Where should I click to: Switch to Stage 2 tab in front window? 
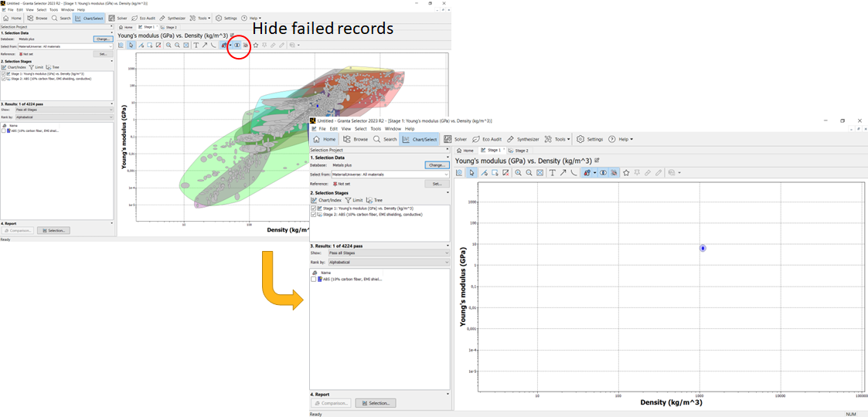pyautogui.click(x=518, y=151)
